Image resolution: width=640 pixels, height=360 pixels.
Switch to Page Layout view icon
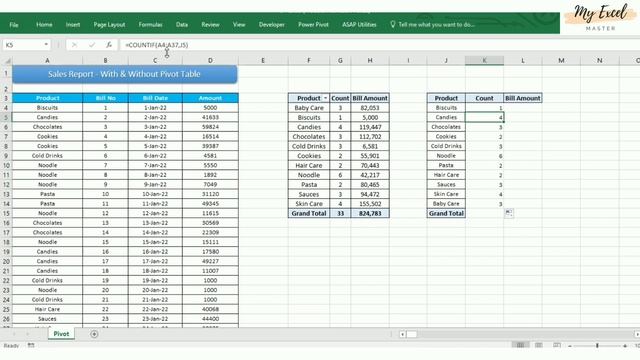(539, 345)
